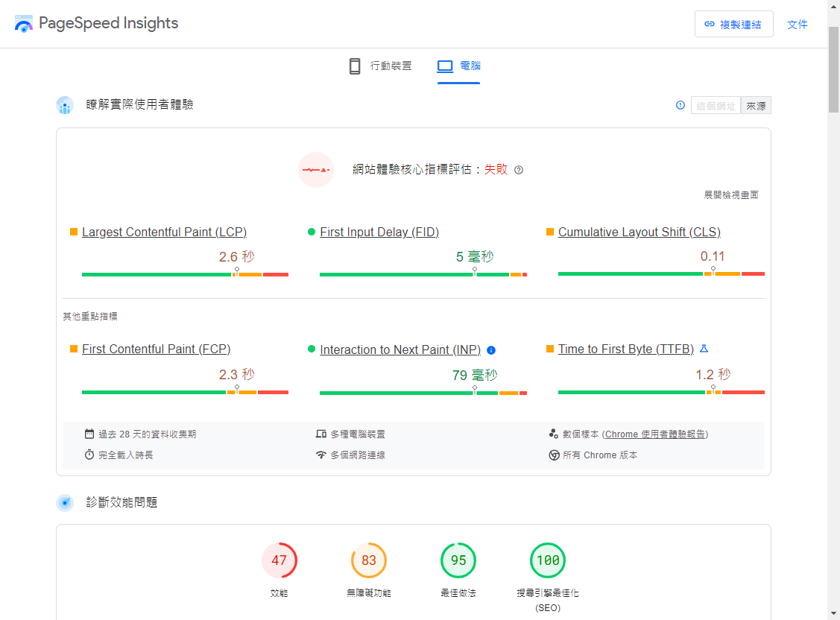Click the devices icon beside 多種電腦裝置
Viewport: 840px width, 620px height.
click(x=321, y=434)
